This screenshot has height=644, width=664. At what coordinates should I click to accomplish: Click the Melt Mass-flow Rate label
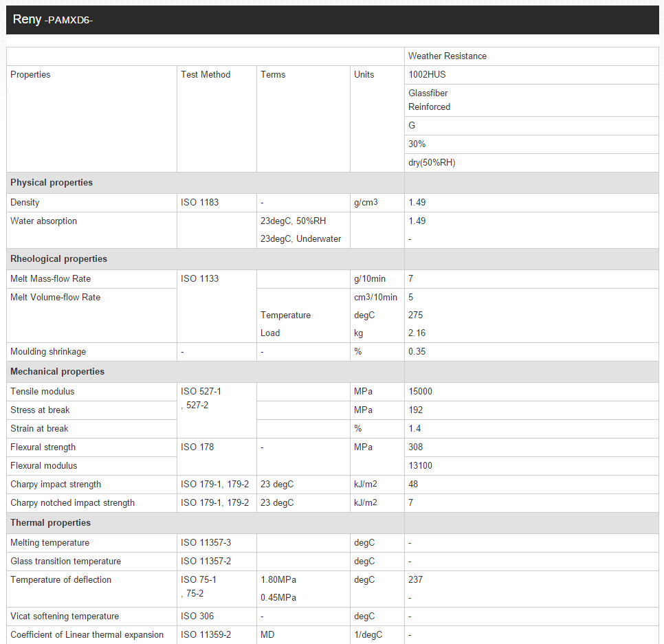click(50, 278)
